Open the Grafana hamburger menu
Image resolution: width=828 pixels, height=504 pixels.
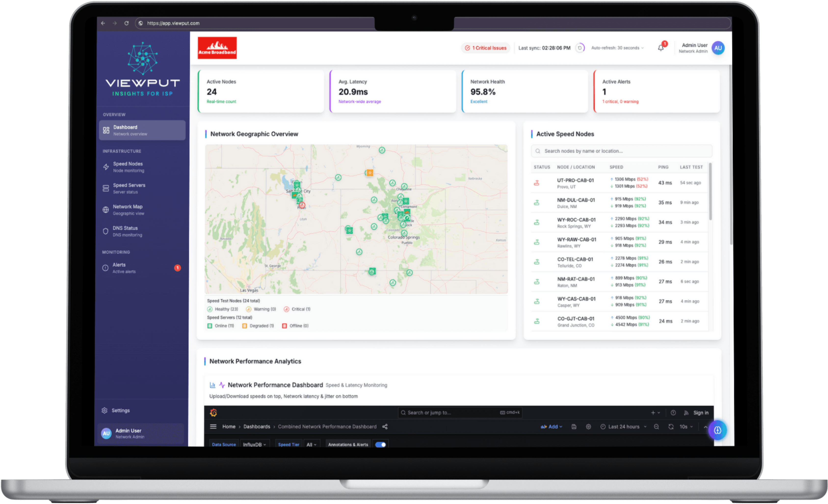pos(213,427)
